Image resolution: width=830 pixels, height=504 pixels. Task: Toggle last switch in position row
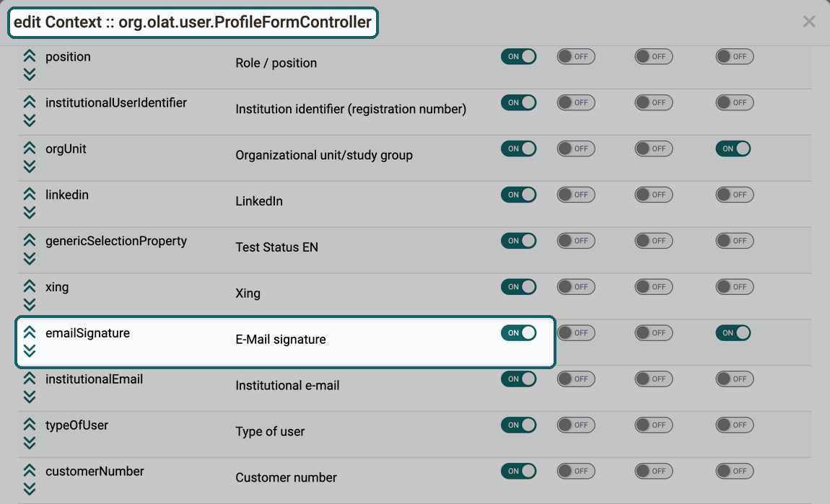[x=734, y=56]
